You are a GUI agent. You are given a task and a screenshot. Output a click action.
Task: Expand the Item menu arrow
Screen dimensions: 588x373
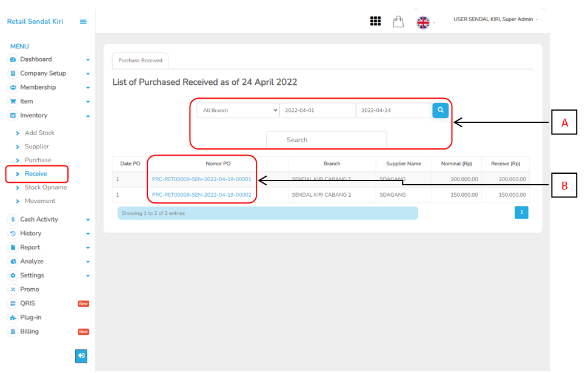coord(88,102)
